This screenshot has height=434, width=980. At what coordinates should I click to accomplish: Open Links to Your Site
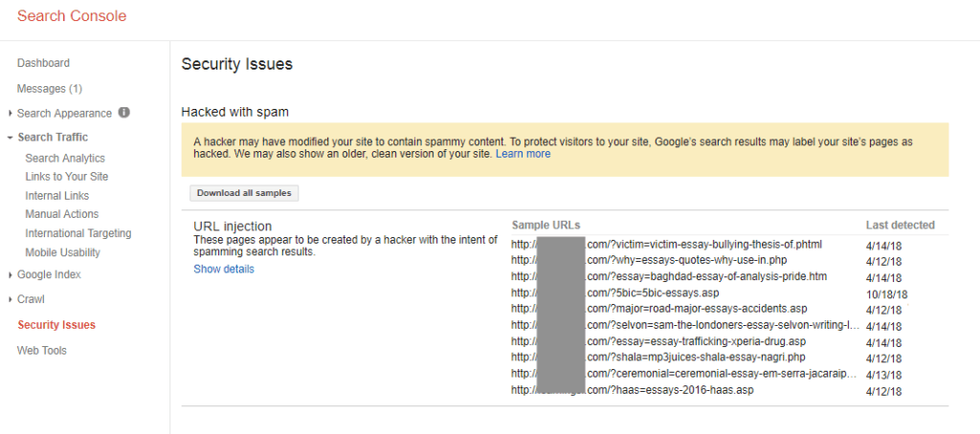[x=67, y=177]
